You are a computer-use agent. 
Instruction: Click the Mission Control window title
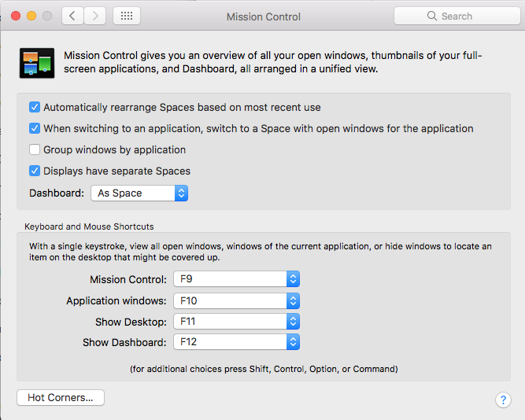point(264,17)
